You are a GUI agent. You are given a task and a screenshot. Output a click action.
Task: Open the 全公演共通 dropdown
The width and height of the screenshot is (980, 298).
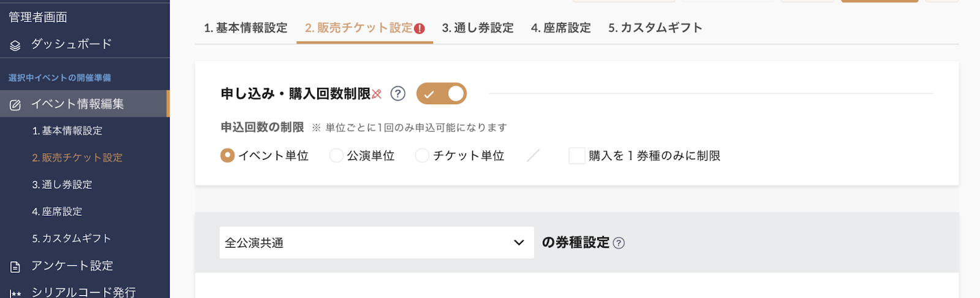tap(377, 243)
